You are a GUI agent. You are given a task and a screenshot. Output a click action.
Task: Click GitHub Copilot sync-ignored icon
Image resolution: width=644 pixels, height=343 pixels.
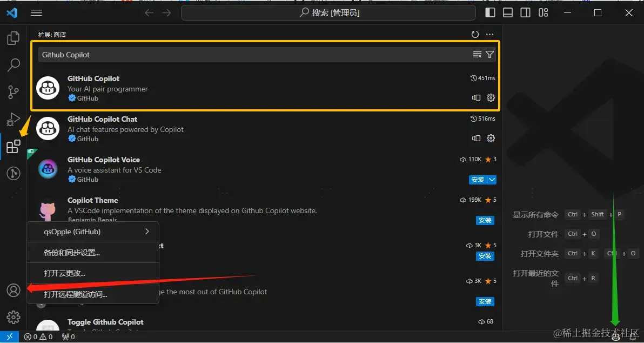476,98
